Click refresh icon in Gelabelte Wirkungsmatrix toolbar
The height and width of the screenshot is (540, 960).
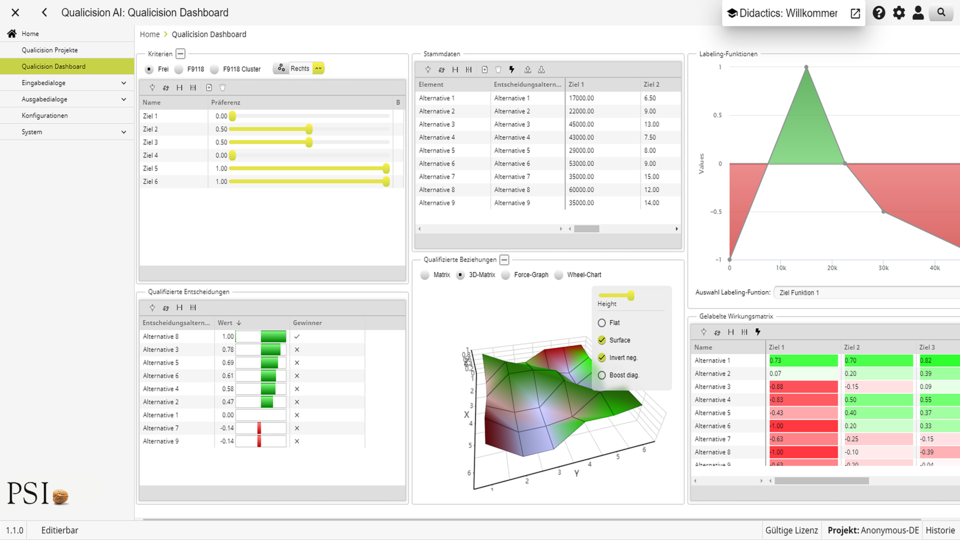[717, 332]
